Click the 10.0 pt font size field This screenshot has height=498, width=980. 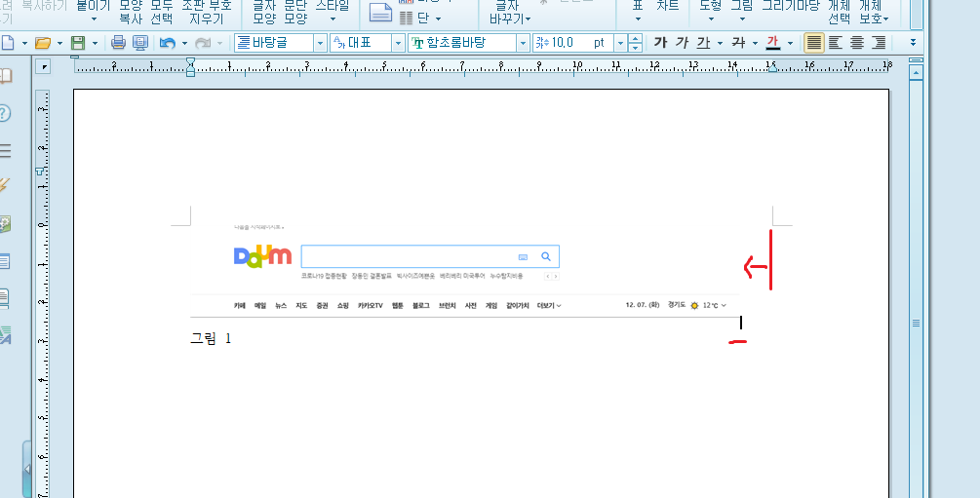573,43
